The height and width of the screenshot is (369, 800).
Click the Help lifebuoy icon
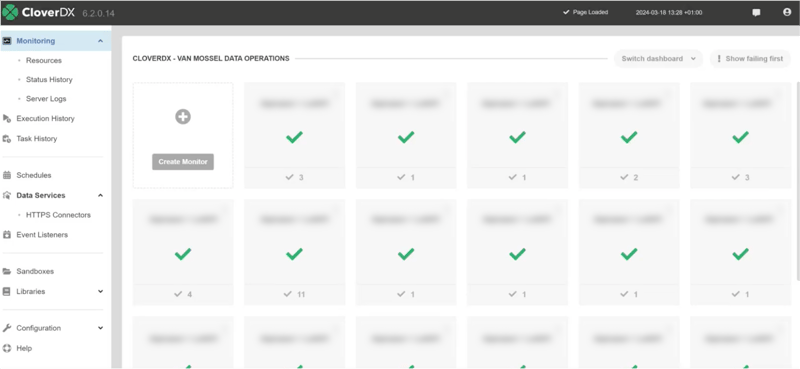[7, 348]
